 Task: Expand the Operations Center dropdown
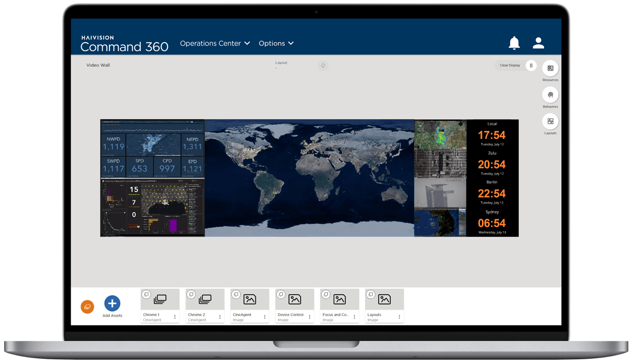point(215,44)
